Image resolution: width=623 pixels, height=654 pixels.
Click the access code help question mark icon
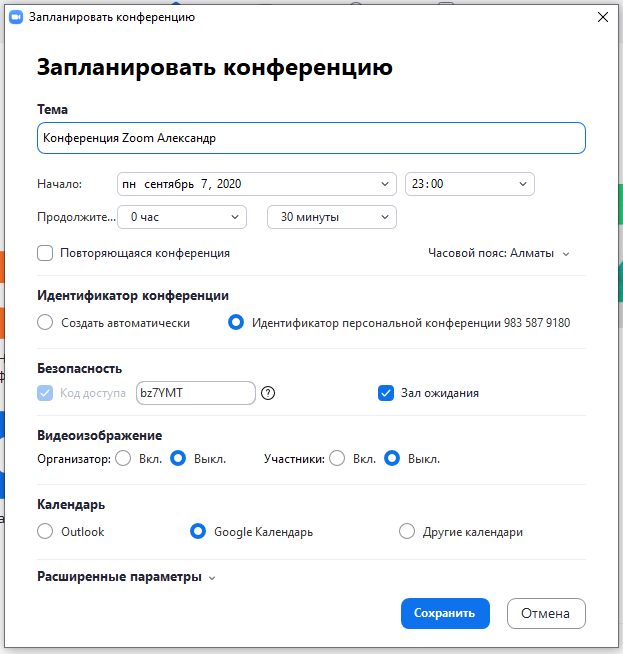(268, 393)
